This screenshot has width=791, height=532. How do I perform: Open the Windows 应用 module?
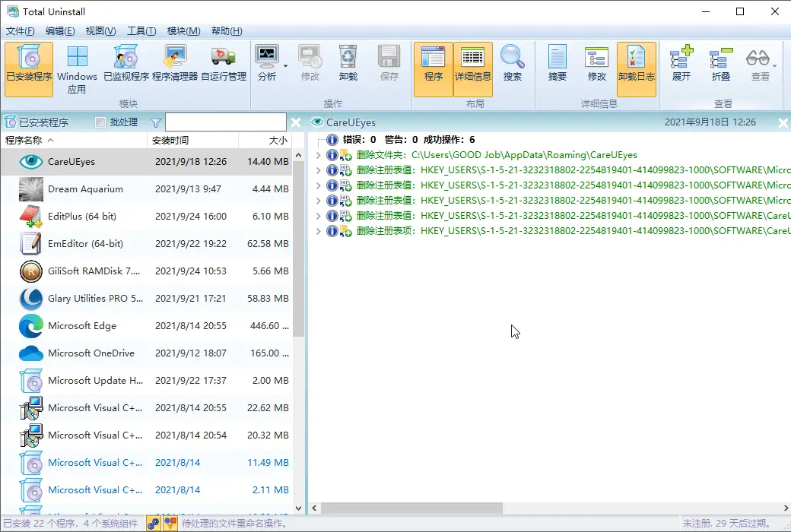coord(77,69)
